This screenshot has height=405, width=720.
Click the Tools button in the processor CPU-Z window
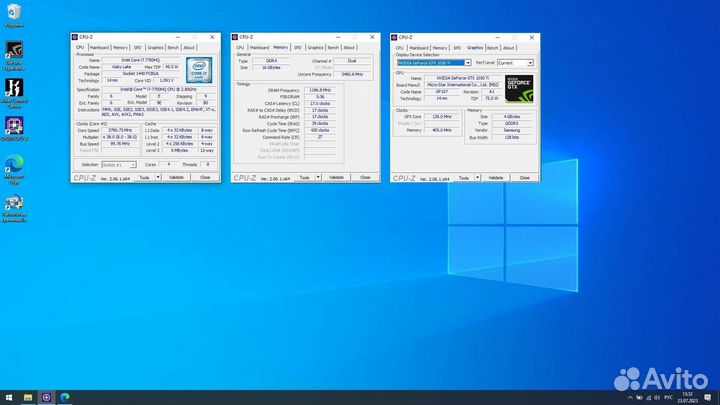click(144, 177)
